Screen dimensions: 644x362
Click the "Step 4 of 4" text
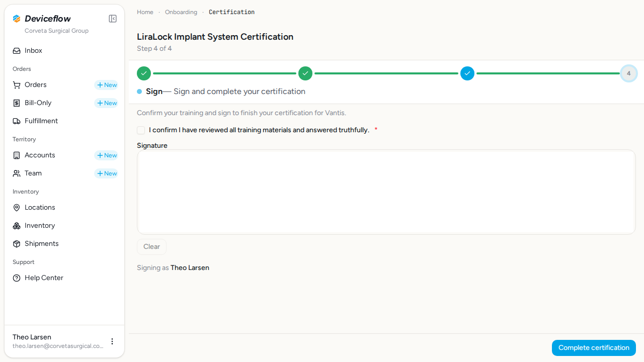pyautogui.click(x=154, y=49)
